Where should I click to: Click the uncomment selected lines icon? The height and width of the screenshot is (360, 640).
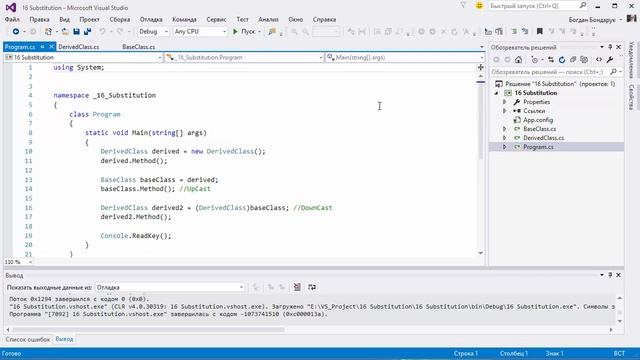point(525,31)
